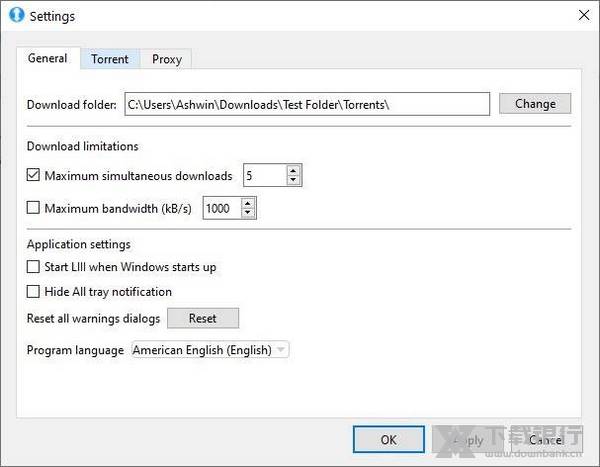Screen dimensions: 600x467
Task: Click the simultaneous downloads number field
Action: [x=263, y=176]
